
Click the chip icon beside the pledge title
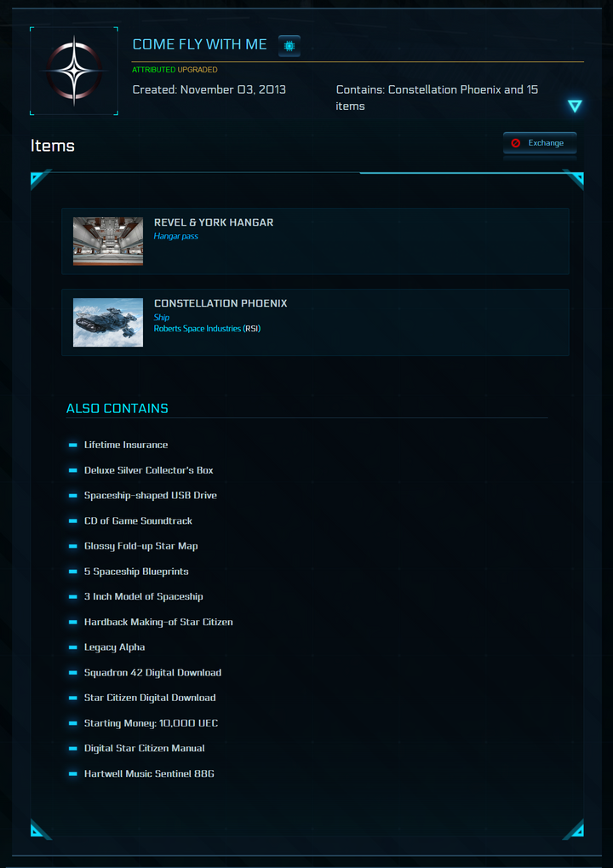click(x=289, y=45)
